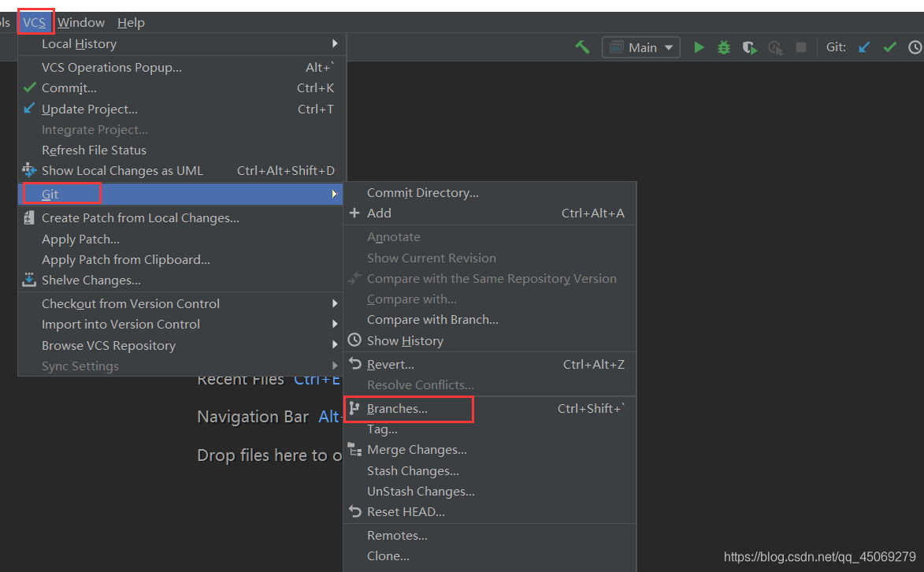Select VCS Operations Popup... menu item
This screenshot has width=924, height=572.
(181, 67)
